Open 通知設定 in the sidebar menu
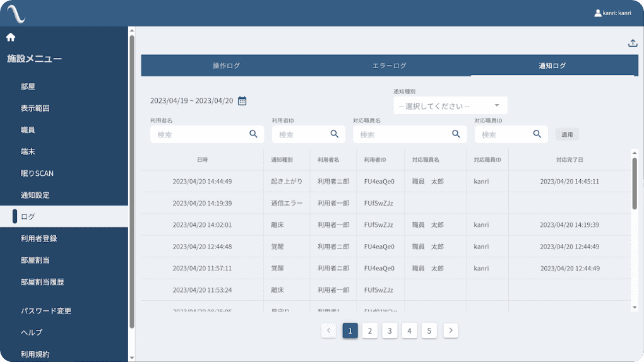The height and width of the screenshot is (362, 644). point(35,195)
